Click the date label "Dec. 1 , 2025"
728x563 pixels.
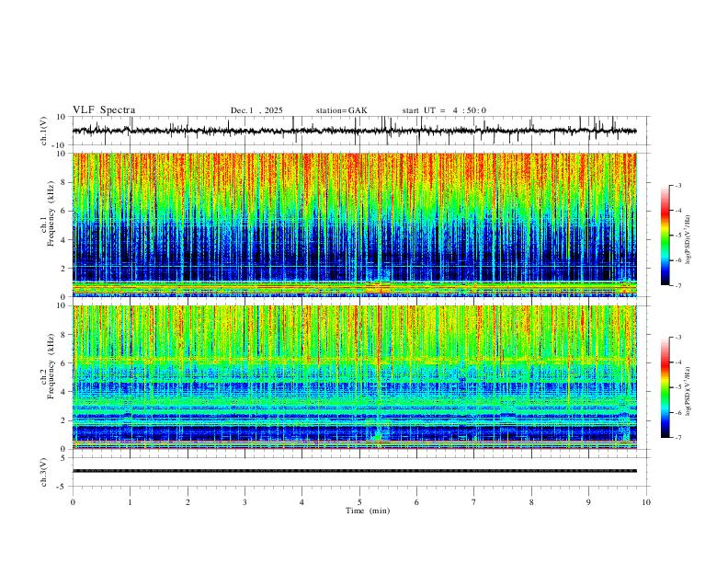(256, 110)
